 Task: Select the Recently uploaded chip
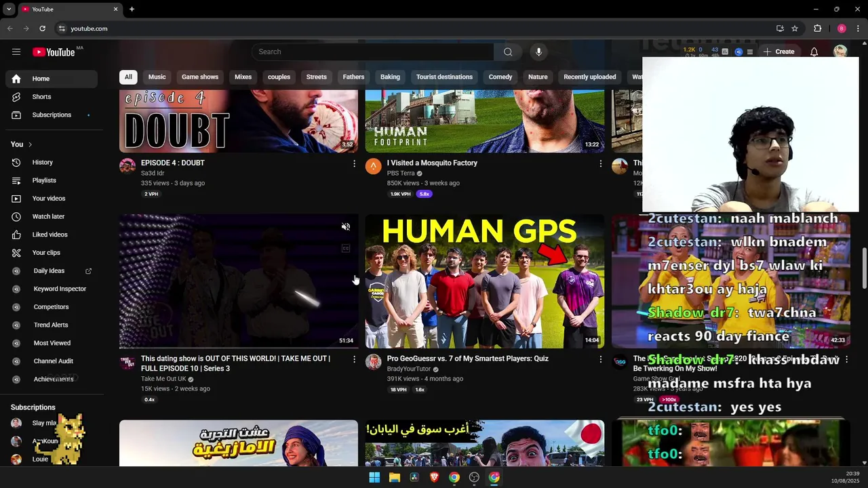pyautogui.click(x=590, y=77)
